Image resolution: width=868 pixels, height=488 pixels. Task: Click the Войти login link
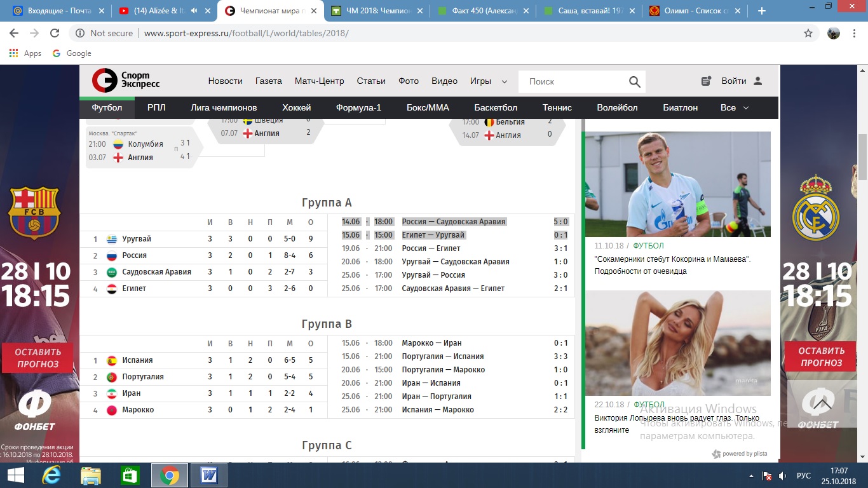pos(734,81)
